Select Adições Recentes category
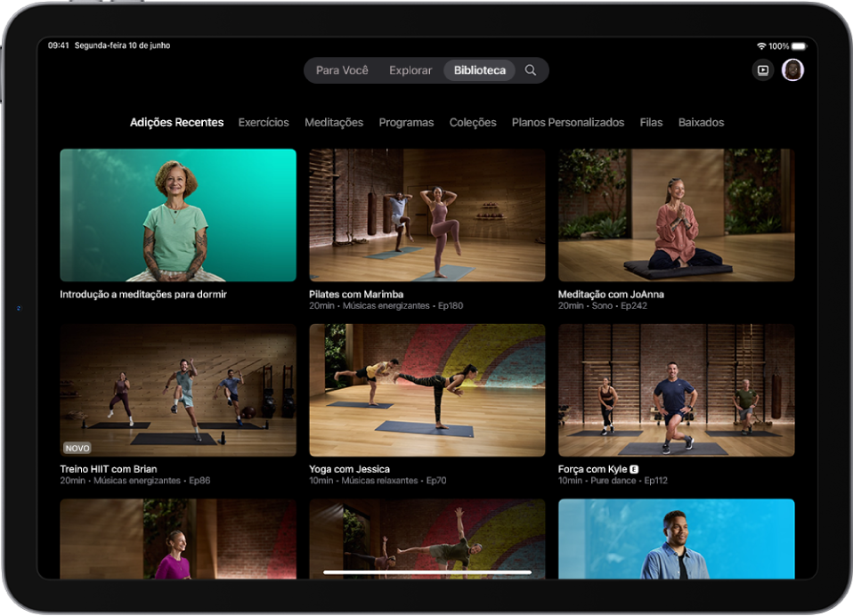 tap(176, 122)
